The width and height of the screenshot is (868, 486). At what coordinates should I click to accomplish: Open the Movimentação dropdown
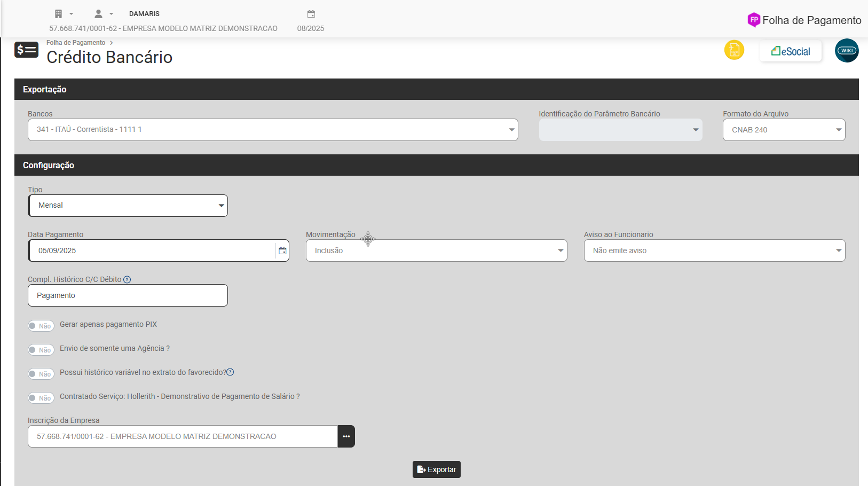(x=436, y=250)
